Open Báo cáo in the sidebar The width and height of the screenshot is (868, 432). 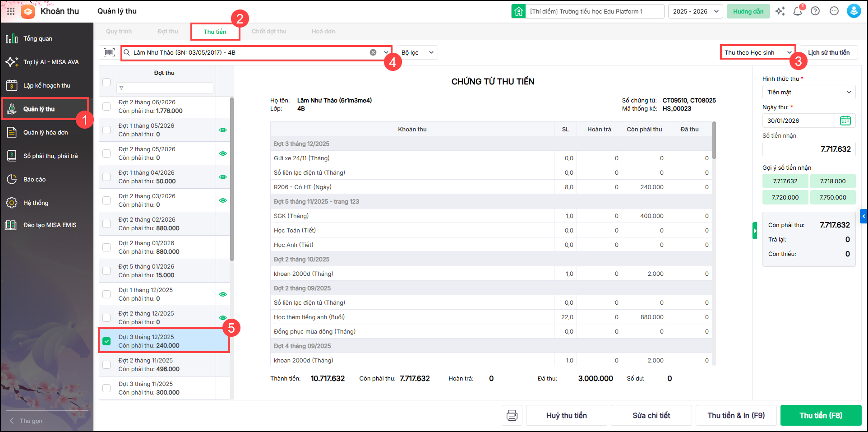(34, 179)
